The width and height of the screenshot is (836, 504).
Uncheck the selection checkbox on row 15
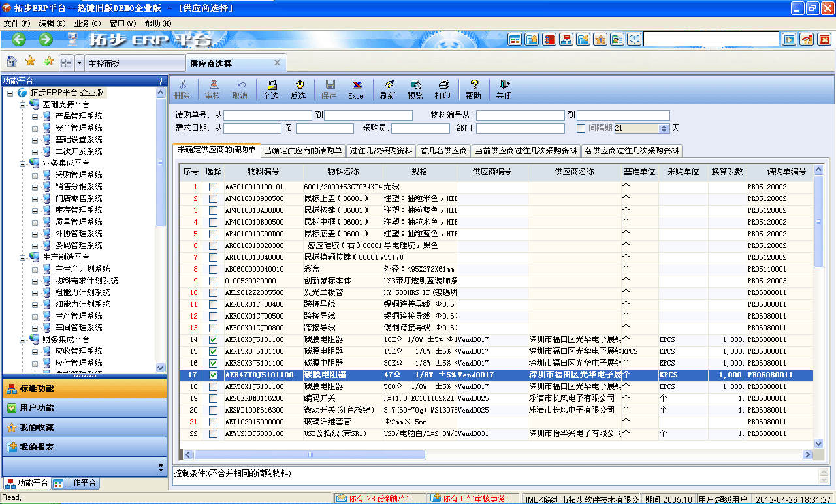(x=214, y=351)
